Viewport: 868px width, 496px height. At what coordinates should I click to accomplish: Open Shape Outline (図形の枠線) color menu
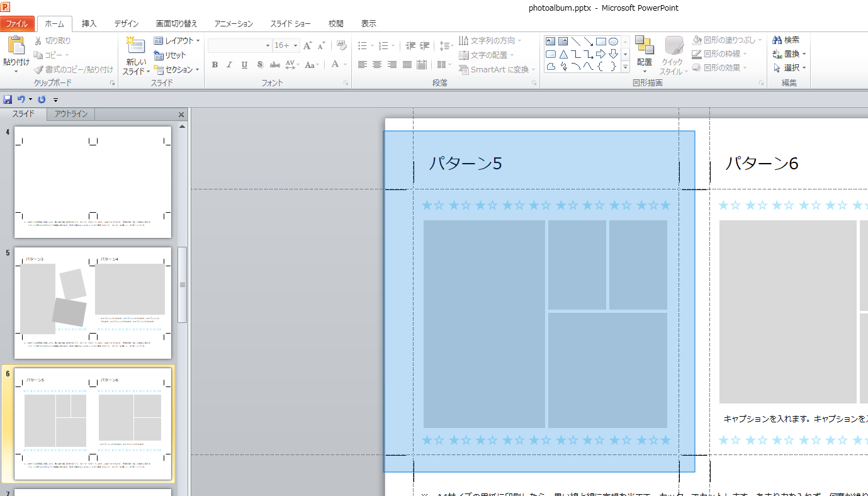[x=720, y=54]
